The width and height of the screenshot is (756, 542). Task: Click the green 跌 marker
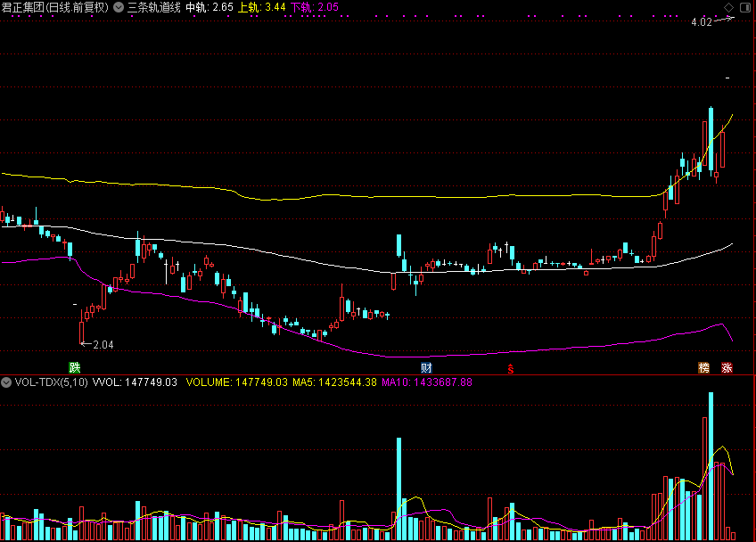pos(75,368)
